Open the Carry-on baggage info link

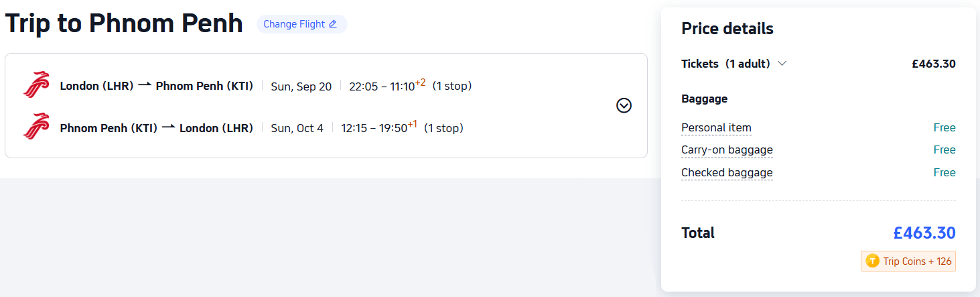click(x=727, y=150)
